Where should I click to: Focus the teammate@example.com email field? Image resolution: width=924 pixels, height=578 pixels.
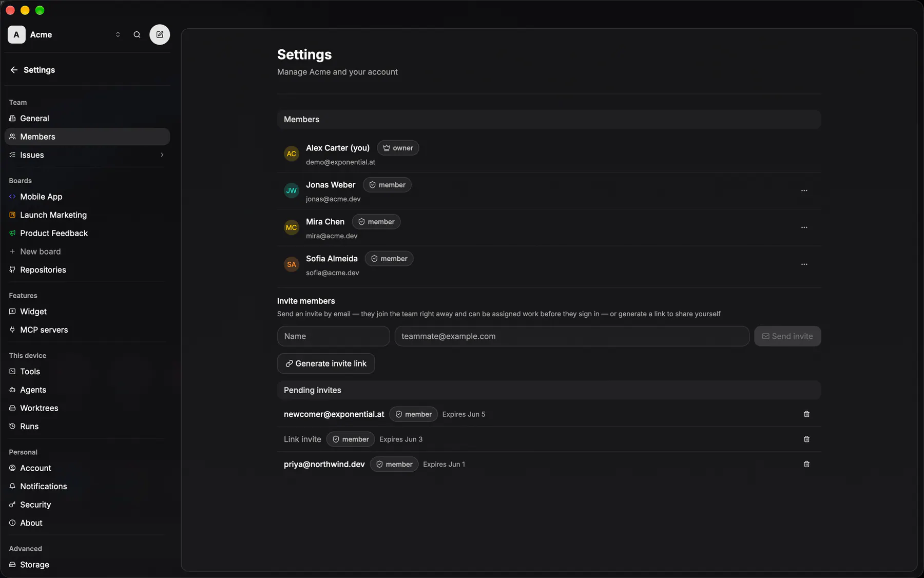click(x=572, y=336)
